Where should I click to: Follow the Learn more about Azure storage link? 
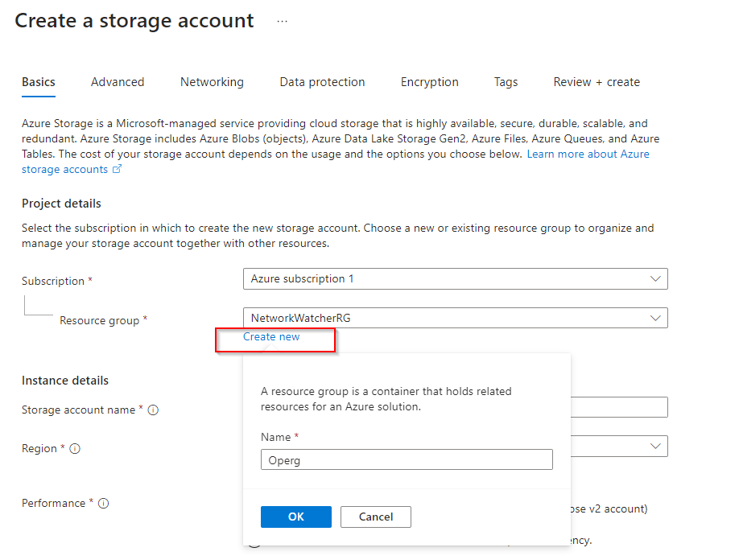[x=588, y=154]
